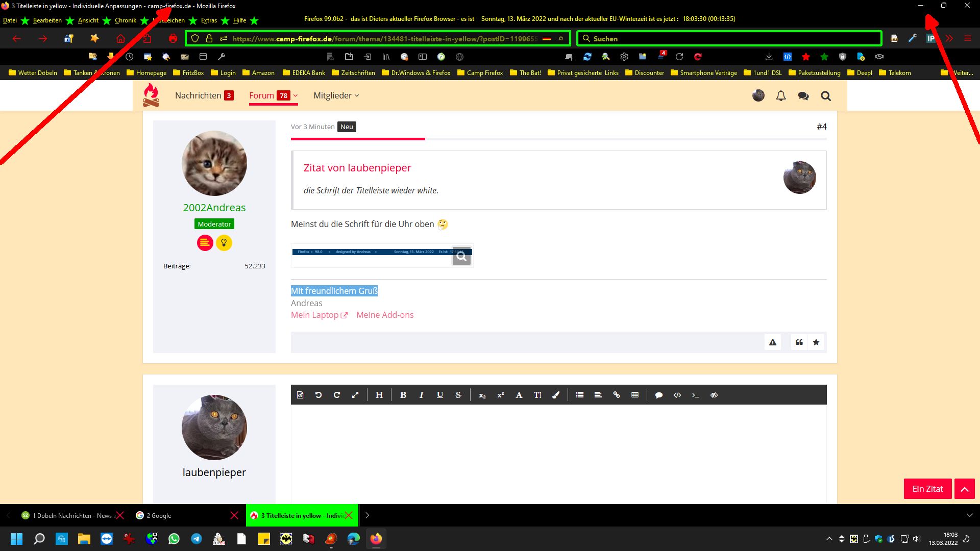This screenshot has height=551, width=980.
Task: Toggle editor source code view
Action: tap(300, 395)
